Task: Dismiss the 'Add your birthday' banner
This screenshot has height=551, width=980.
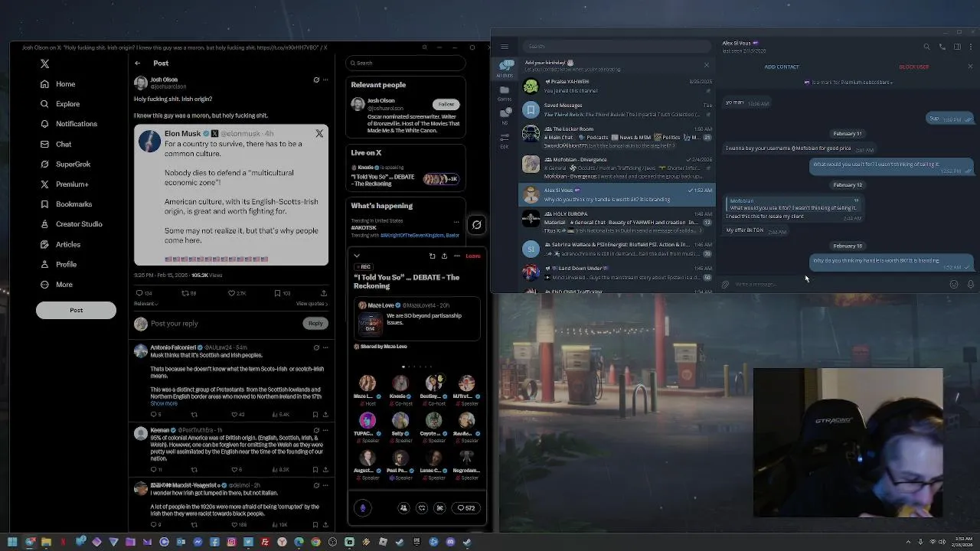Action: (x=706, y=66)
